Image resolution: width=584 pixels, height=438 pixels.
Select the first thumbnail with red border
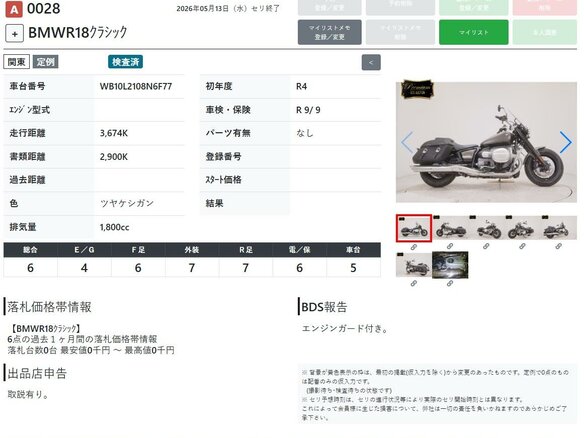414,228
